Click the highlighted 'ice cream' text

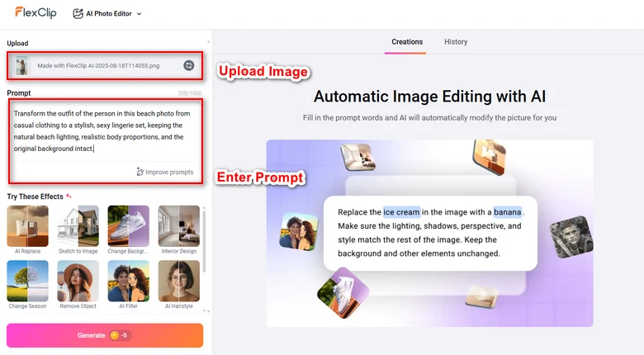(402, 212)
